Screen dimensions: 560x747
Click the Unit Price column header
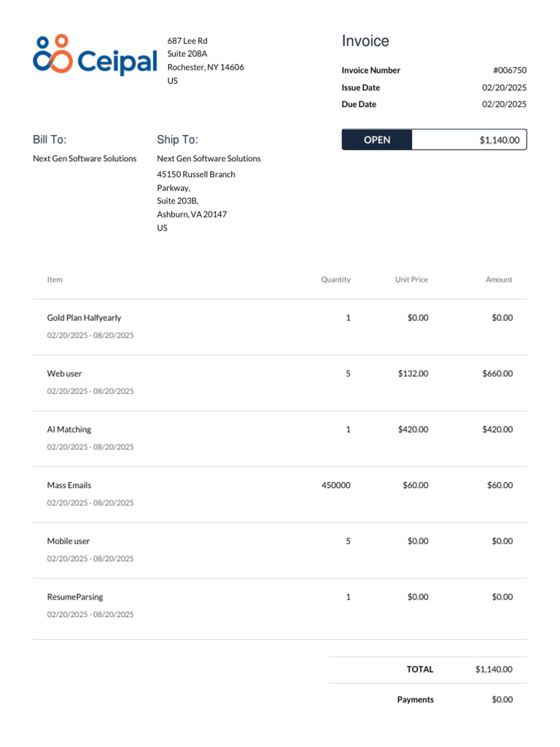click(x=411, y=279)
